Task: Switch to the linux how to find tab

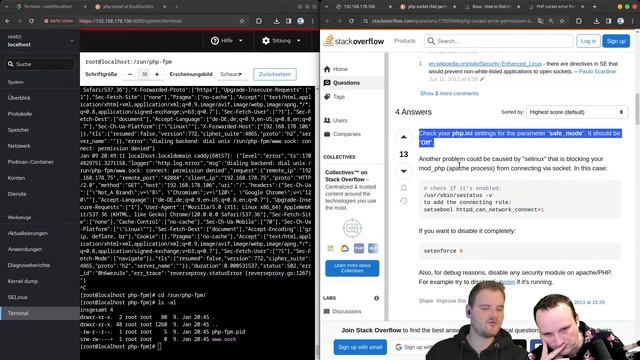Action: pos(492,7)
